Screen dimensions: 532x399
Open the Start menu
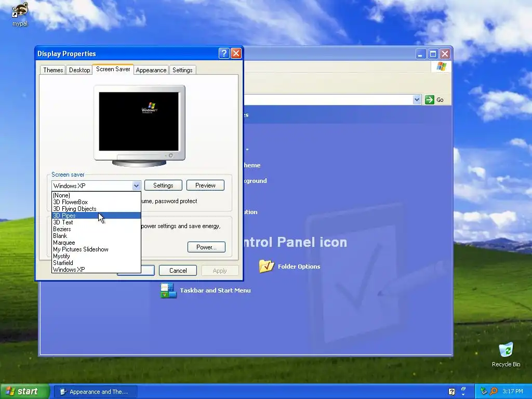tap(25, 391)
